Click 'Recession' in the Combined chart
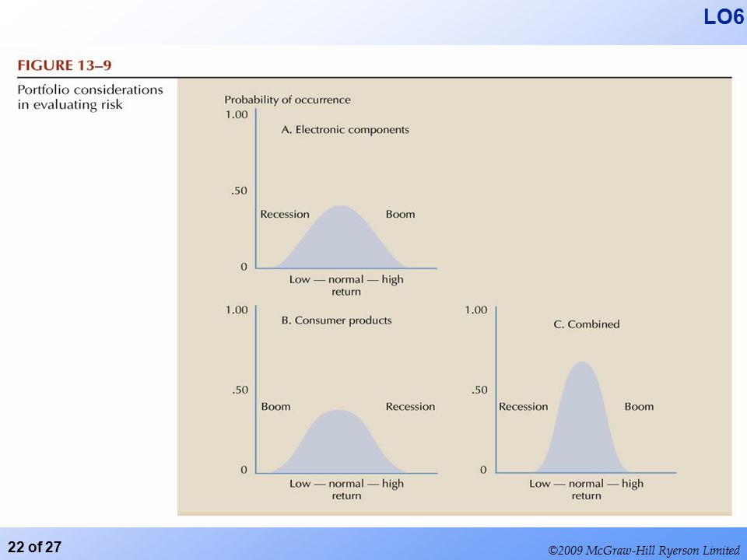747x560 pixels. coord(523,407)
